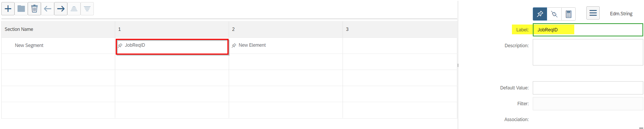Viewport: 644px width, 129px height.
Task: Click the left arrow move icon
Action: (48, 9)
